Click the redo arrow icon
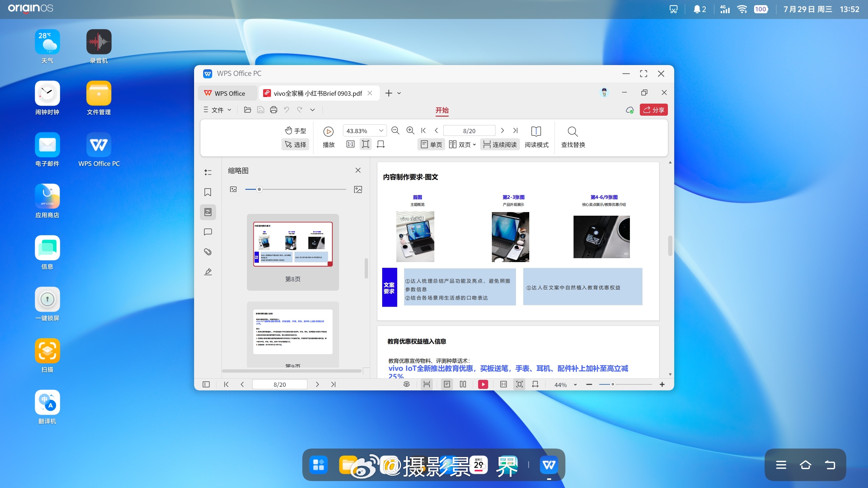 click(x=300, y=110)
